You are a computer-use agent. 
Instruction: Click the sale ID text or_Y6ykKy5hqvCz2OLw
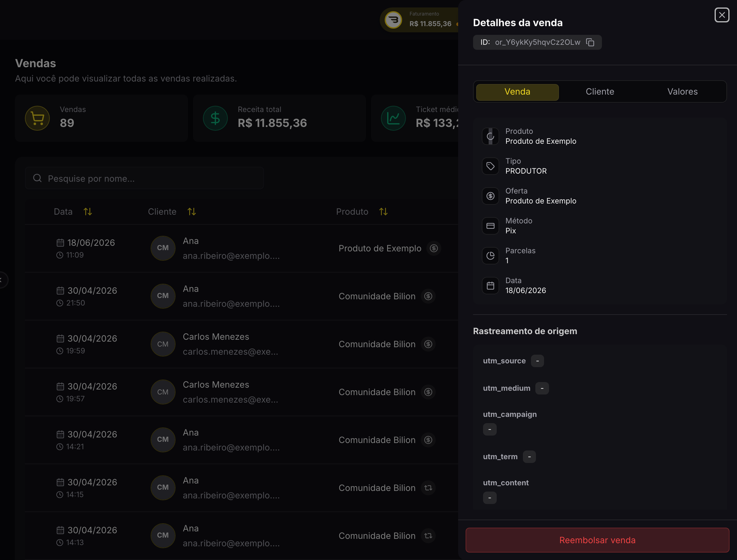537,42
